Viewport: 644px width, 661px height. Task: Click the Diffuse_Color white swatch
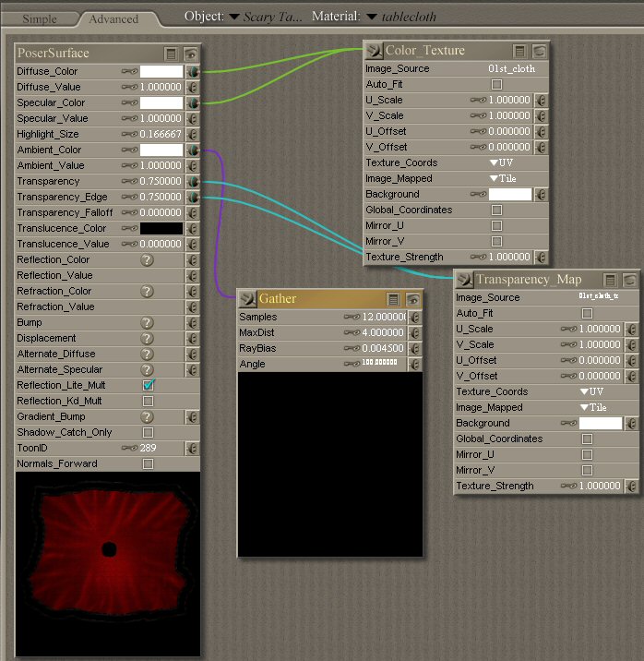point(161,71)
